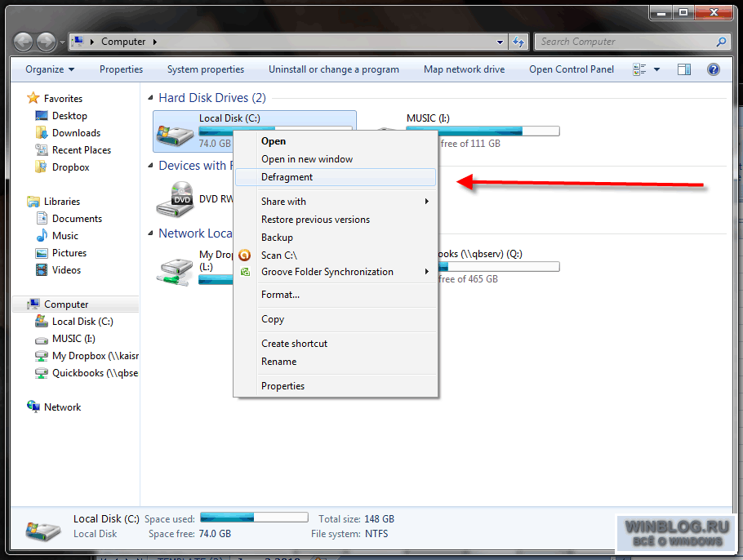Collapse the Hard Disk Drives group
Screen dimensions: 743x560
(150, 98)
